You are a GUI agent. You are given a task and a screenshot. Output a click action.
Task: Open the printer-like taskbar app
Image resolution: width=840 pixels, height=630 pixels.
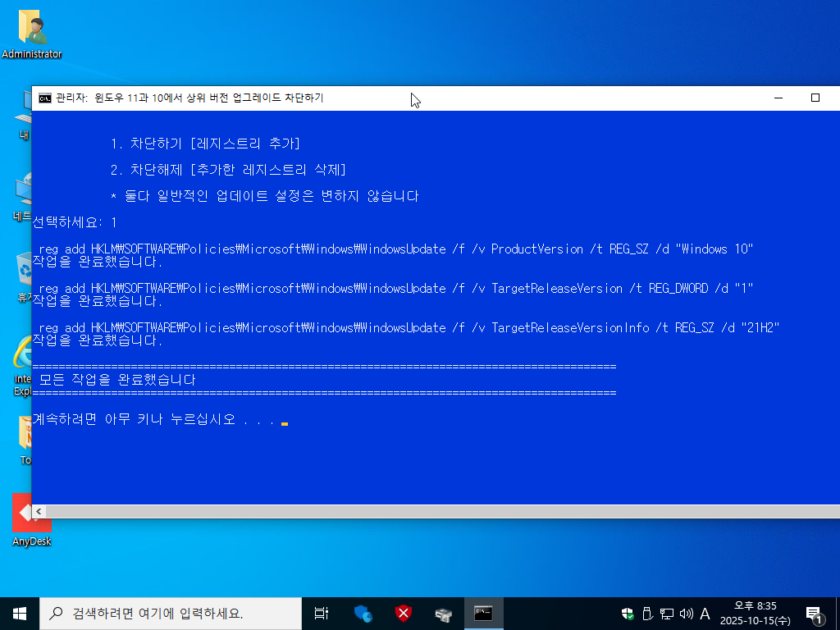[x=443, y=614]
